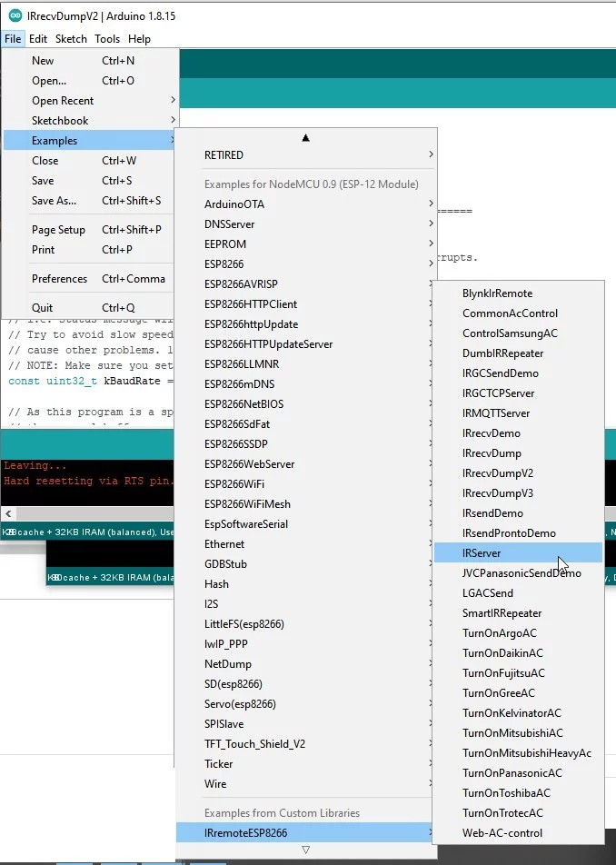
Task: Select the Examples menu entry
Action: pyautogui.click(x=89, y=140)
